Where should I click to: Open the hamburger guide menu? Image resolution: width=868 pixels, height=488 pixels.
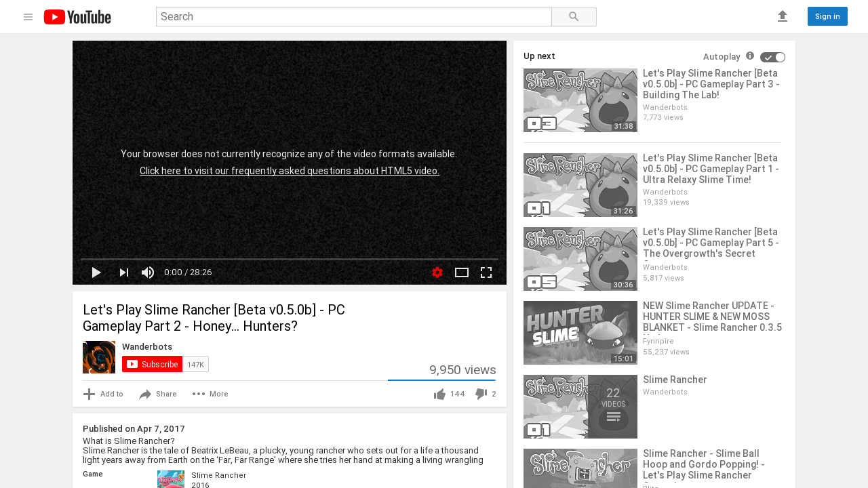pos(28,17)
